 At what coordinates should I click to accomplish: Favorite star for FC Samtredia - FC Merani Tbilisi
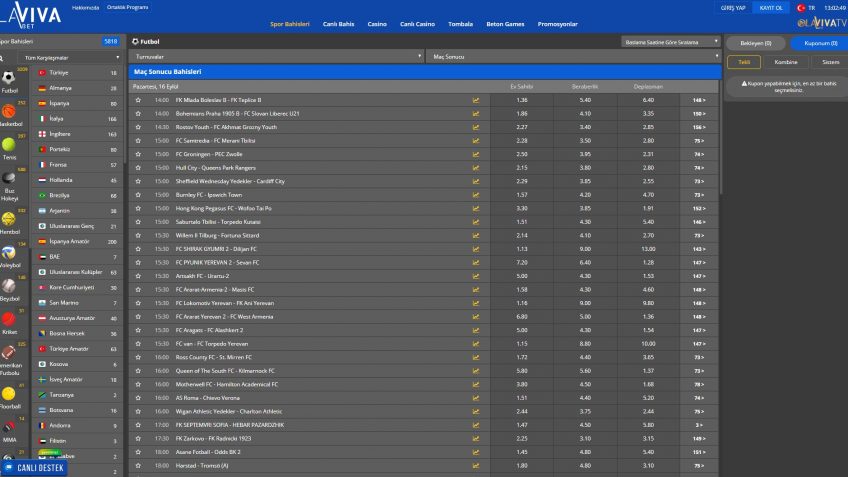(138, 141)
